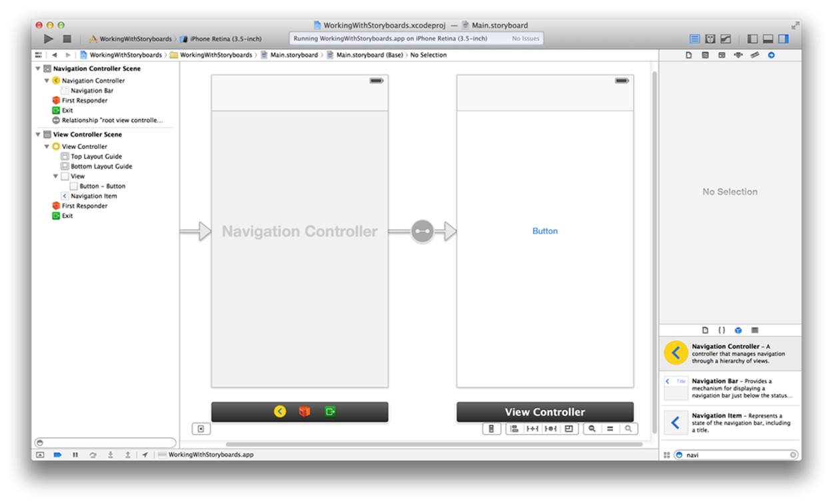Show the Assistant editor
833x504 pixels.
(710, 39)
